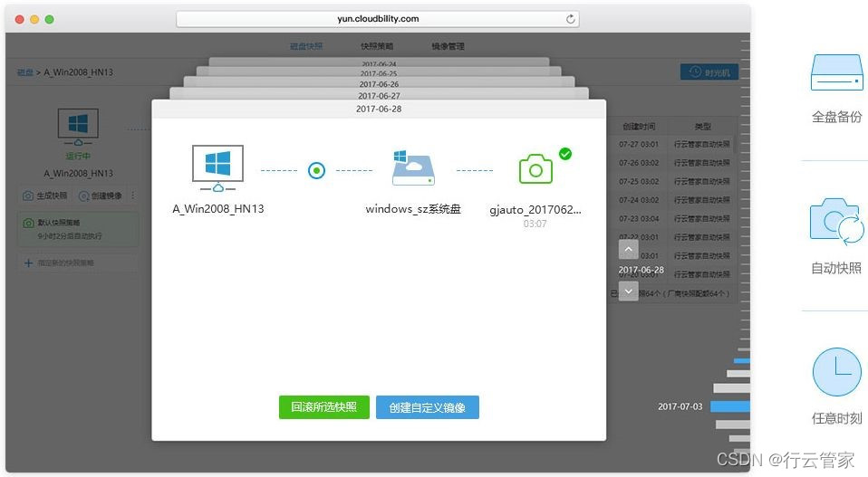Click the background Windows host icon on left

coord(78,127)
